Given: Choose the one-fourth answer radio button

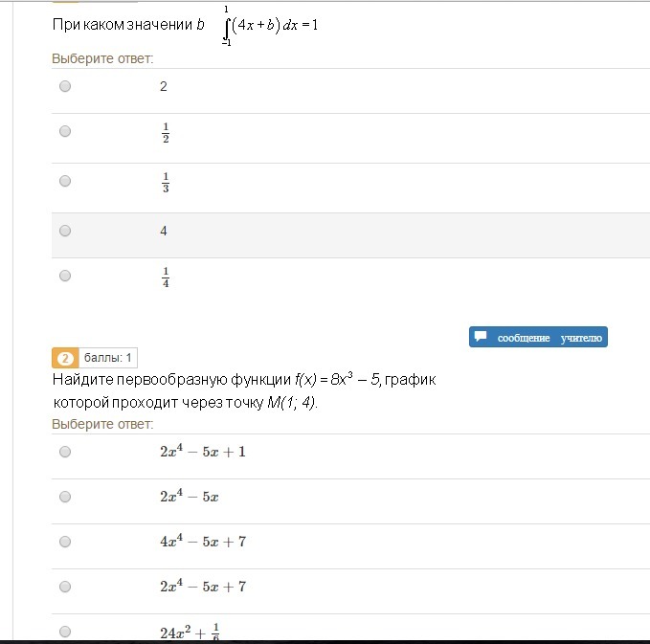Looking at the screenshot, I should click(x=65, y=276).
